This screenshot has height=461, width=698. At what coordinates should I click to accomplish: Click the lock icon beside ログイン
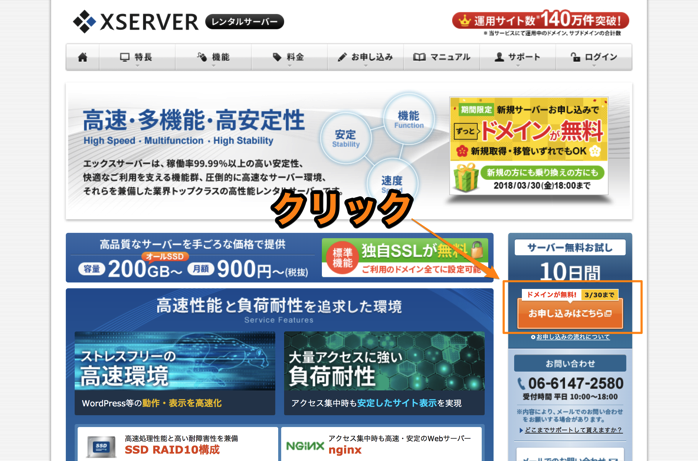pyautogui.click(x=575, y=57)
